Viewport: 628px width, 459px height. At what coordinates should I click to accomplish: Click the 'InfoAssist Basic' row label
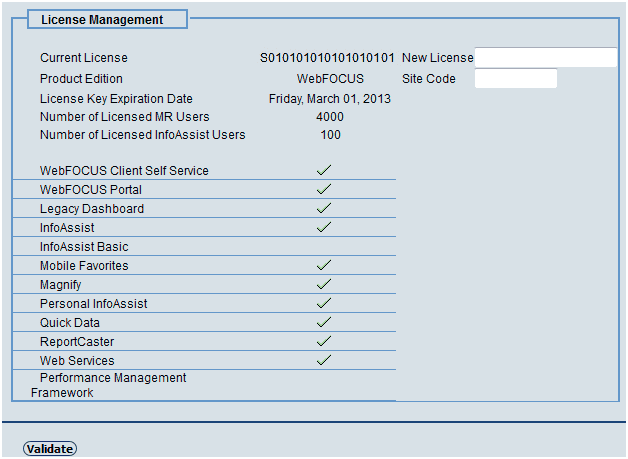click(x=84, y=247)
